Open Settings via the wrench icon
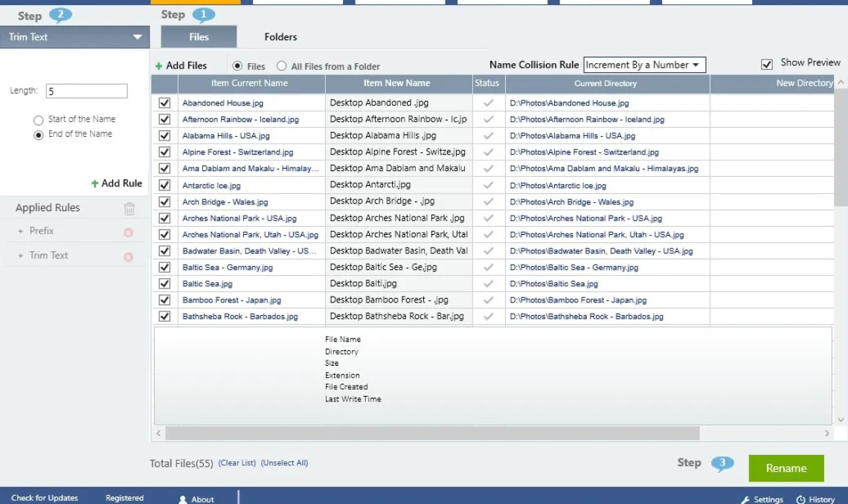The height and width of the screenshot is (504, 848). pos(745,500)
